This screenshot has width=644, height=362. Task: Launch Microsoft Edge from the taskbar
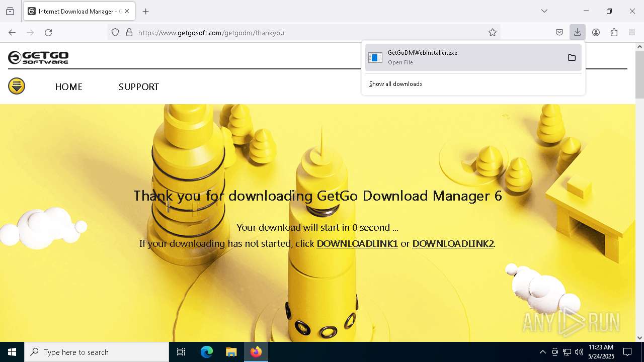(x=207, y=352)
